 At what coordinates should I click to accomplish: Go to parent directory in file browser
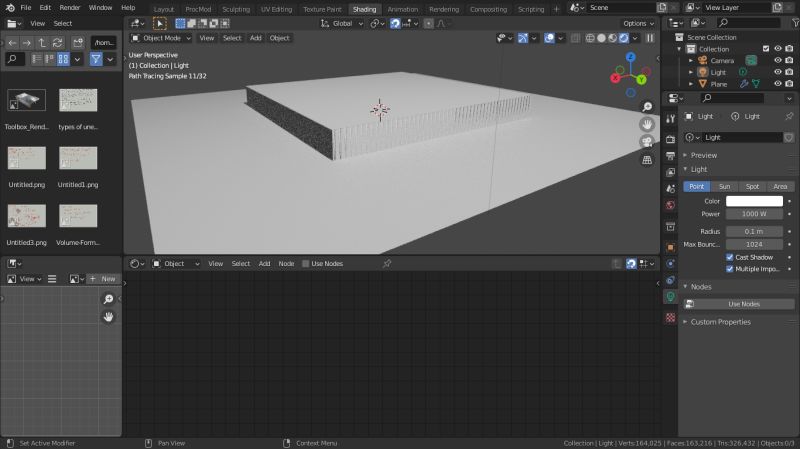(x=42, y=43)
